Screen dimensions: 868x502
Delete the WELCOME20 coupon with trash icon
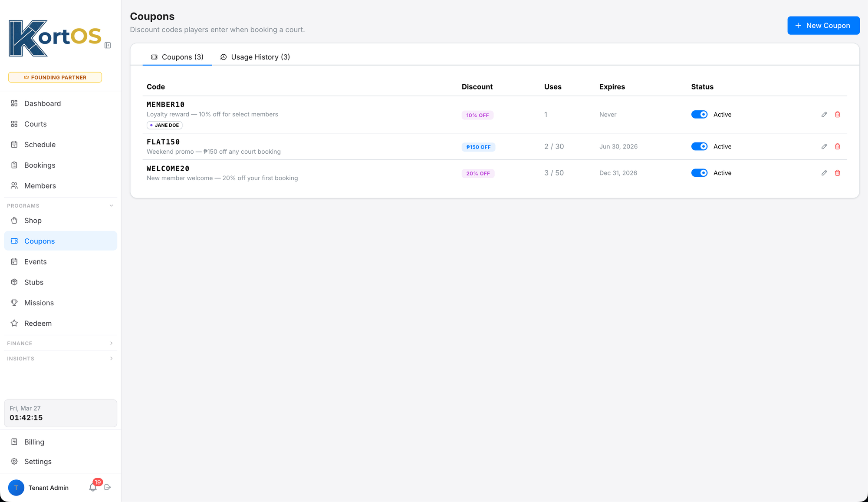click(x=838, y=173)
